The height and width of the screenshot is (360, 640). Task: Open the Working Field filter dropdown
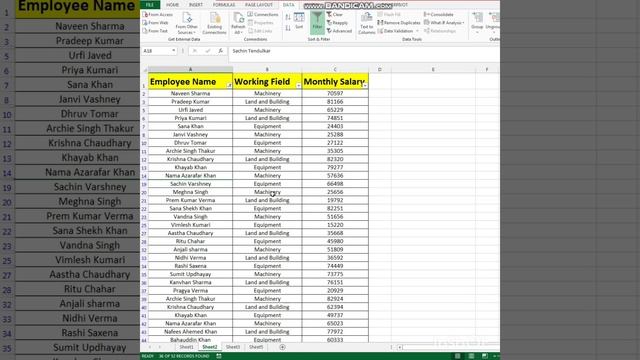[298, 85]
